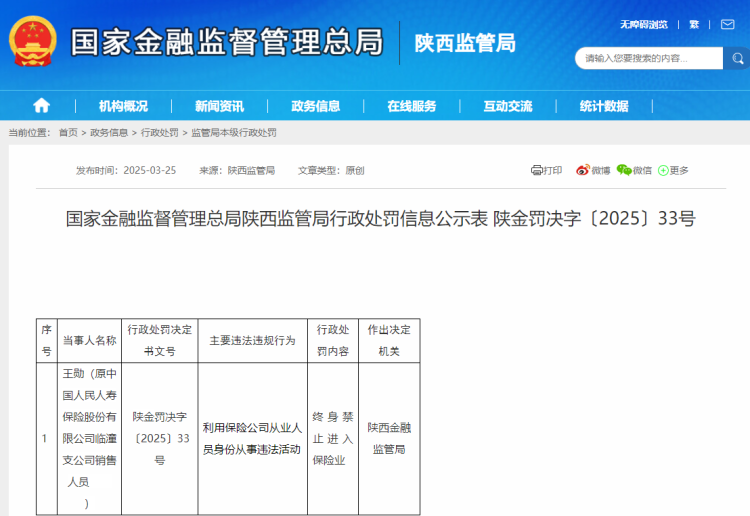750x516 pixels.
Task: Click the home icon in navigation bar
Action: click(x=41, y=106)
